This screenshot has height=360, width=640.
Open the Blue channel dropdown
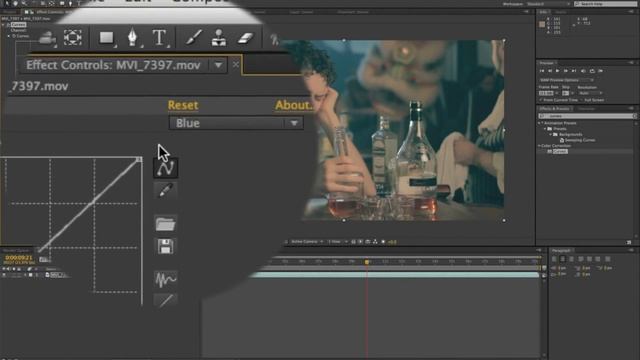[236, 123]
